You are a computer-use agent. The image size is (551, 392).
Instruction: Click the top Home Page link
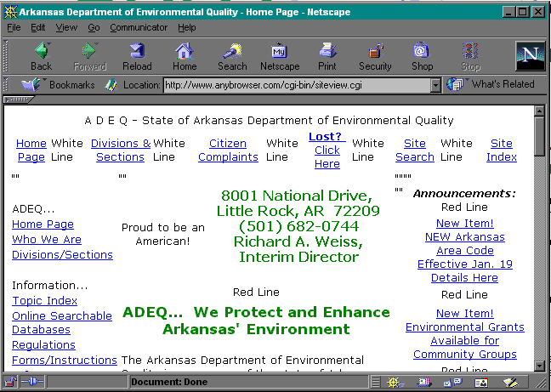(31, 150)
